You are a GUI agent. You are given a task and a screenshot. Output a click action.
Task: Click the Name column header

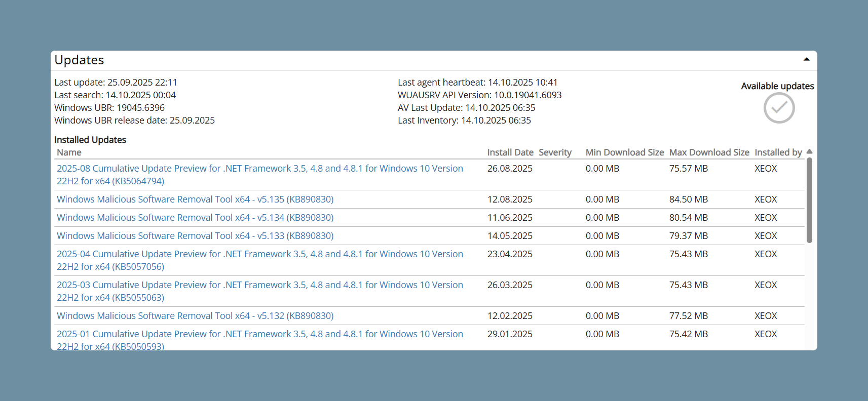click(x=69, y=152)
